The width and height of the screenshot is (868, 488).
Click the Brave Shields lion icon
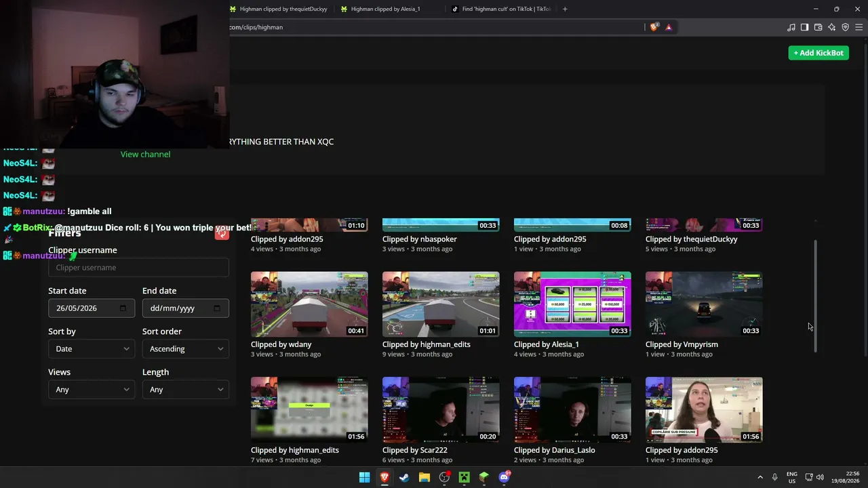pyautogui.click(x=654, y=27)
